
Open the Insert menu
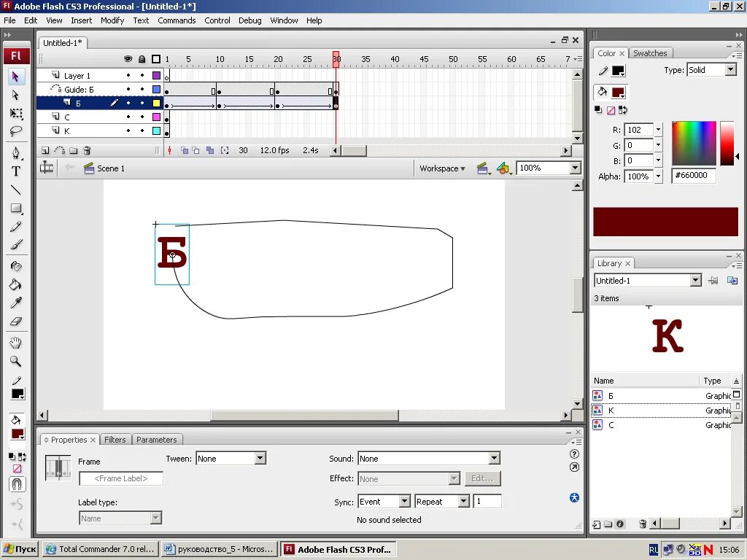[x=82, y=20]
